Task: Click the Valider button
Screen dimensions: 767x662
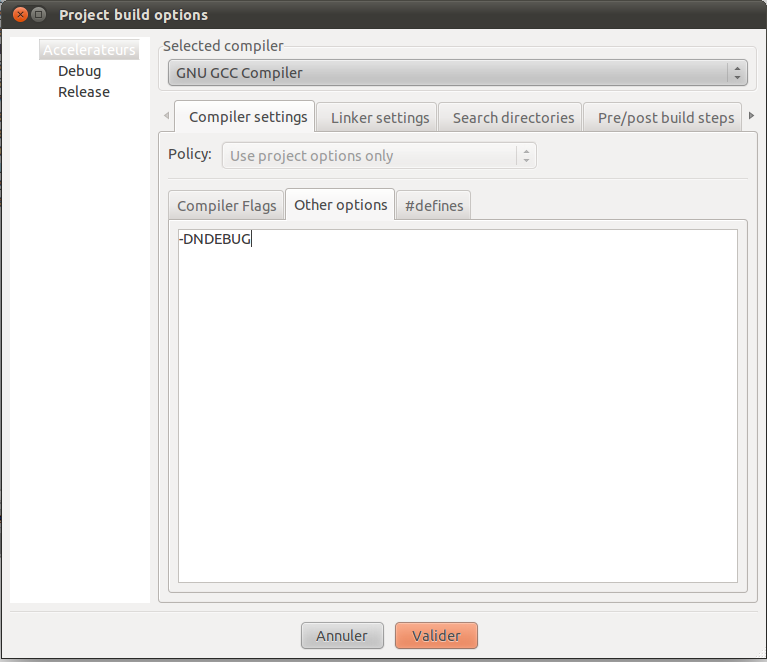Action: 436,636
